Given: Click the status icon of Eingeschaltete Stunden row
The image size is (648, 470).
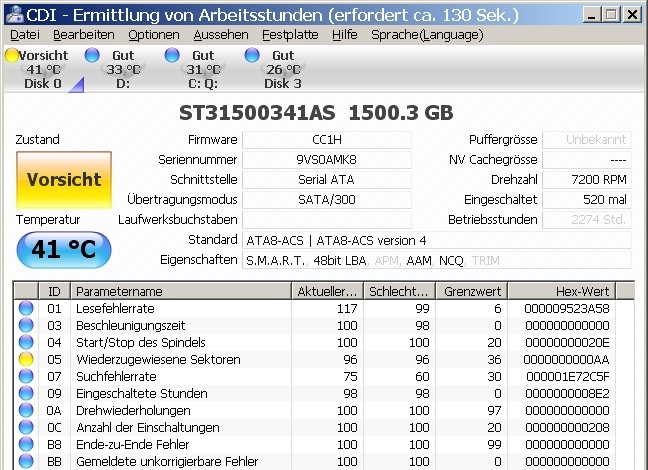Looking at the screenshot, I should (x=26, y=393).
